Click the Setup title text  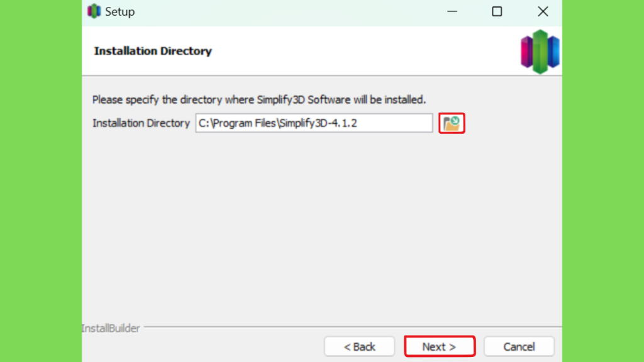click(x=120, y=11)
